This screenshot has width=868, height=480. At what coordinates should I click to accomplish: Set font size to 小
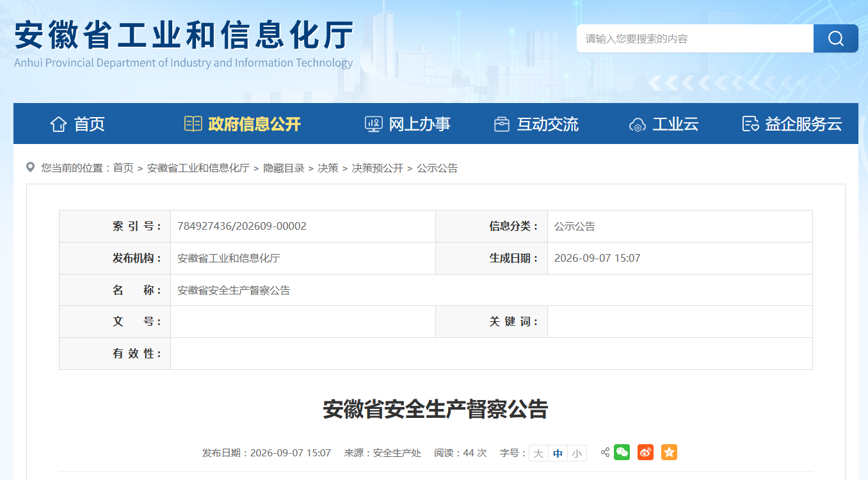[577, 453]
